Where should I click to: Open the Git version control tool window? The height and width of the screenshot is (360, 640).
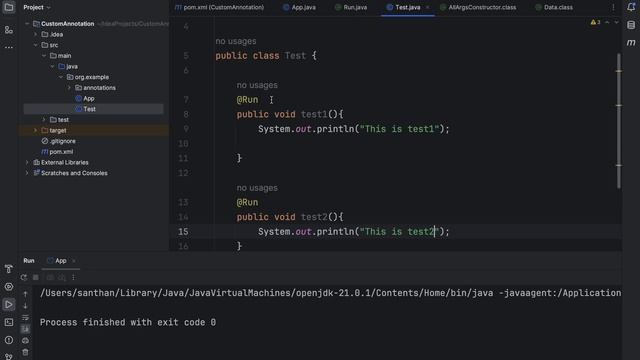(9, 356)
